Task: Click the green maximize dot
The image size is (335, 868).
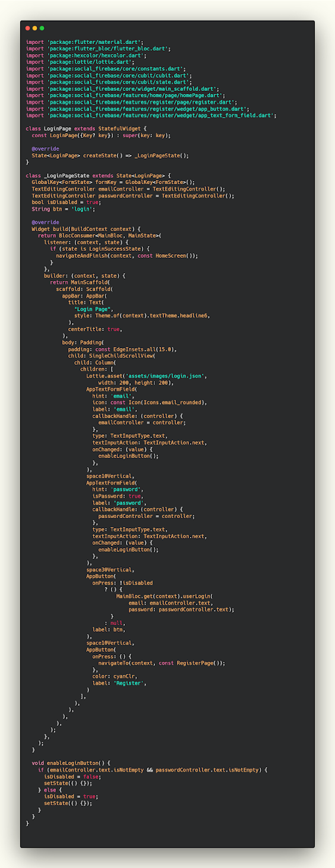Action: coord(42,28)
